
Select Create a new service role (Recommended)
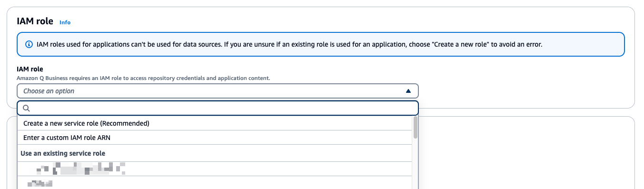(215, 123)
